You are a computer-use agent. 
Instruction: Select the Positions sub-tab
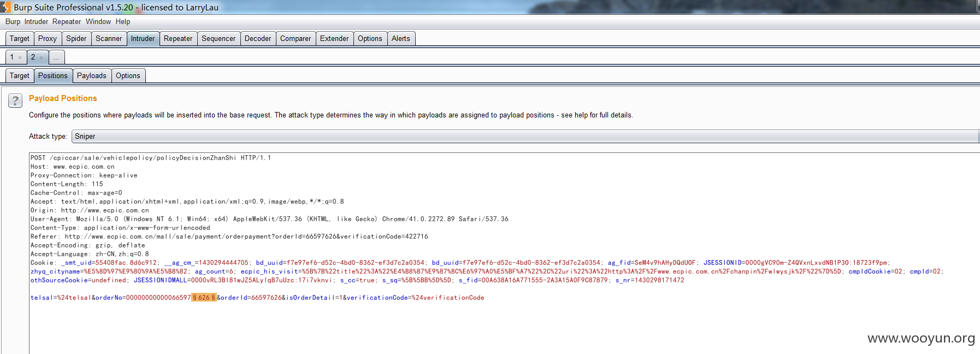[x=53, y=75]
